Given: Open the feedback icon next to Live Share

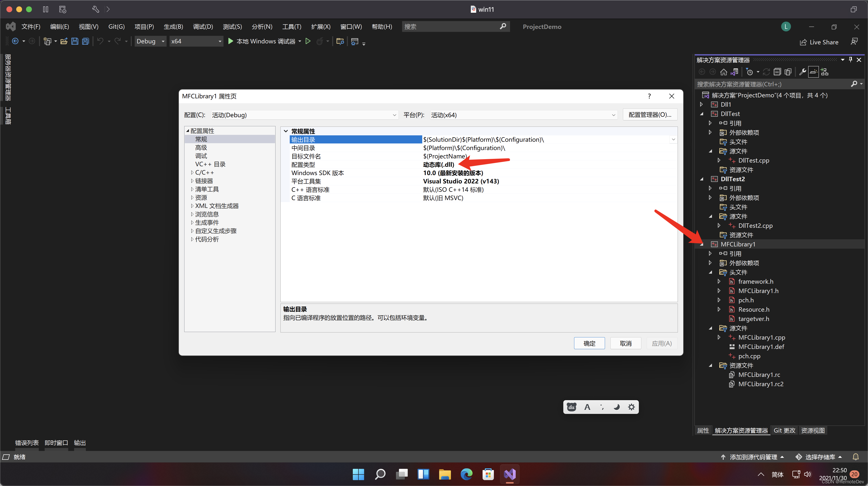Looking at the screenshot, I should coord(854,41).
